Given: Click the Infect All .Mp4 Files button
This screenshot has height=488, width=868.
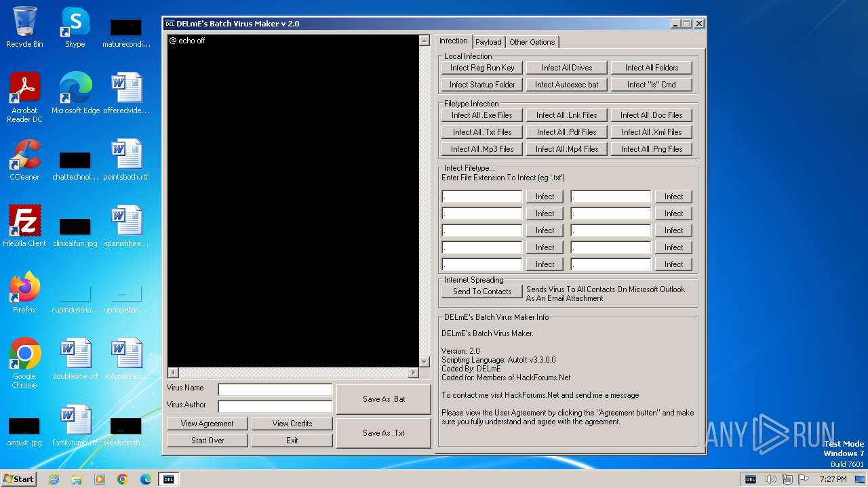Looking at the screenshot, I should (x=567, y=149).
